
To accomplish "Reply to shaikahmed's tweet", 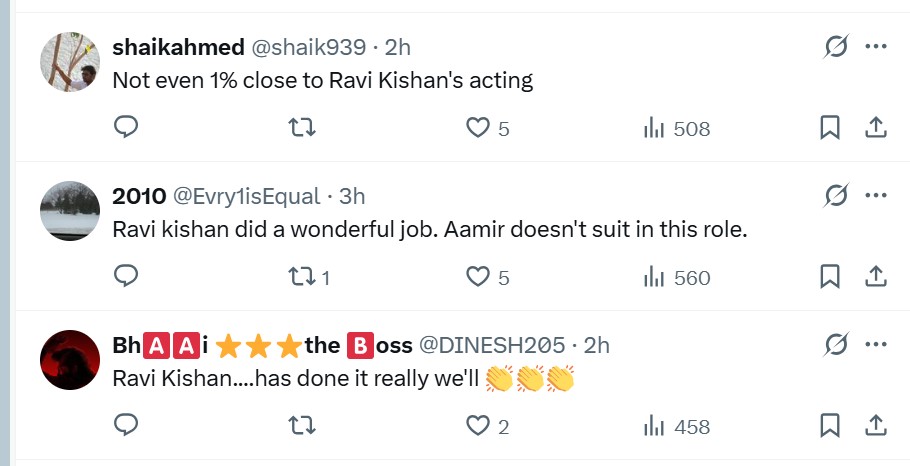I will coord(126,127).
